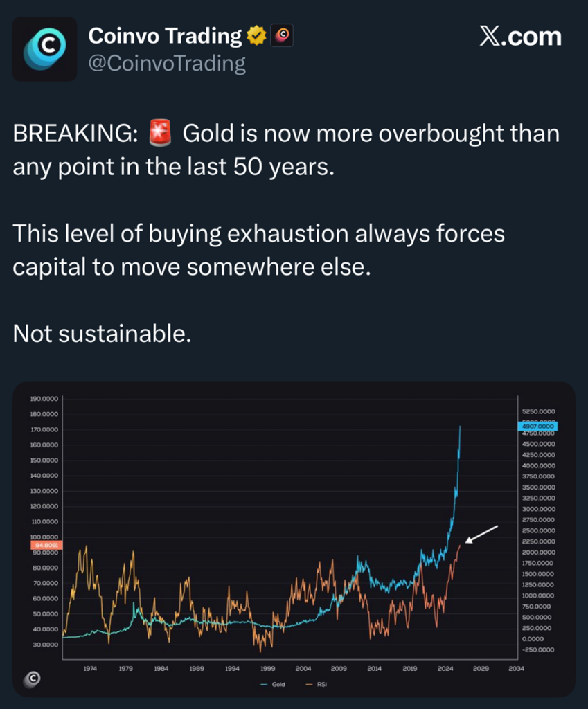
Task: Click the red siren emoji after BREAKING
Action: pyautogui.click(x=160, y=133)
